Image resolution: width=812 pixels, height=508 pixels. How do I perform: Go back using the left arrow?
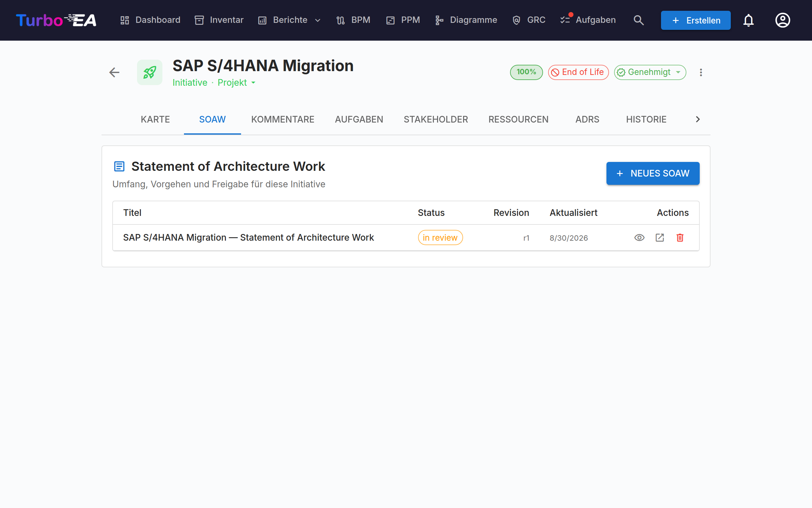pyautogui.click(x=114, y=72)
